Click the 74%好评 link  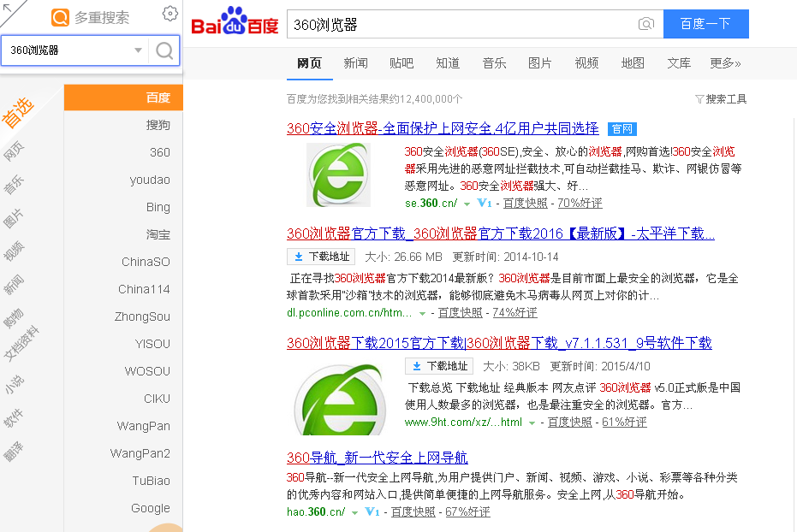pos(514,313)
